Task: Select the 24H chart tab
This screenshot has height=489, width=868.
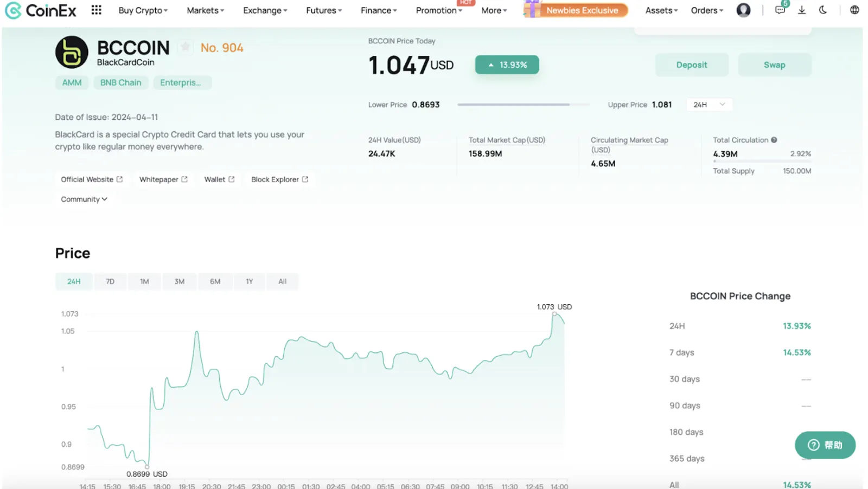Action: tap(74, 281)
